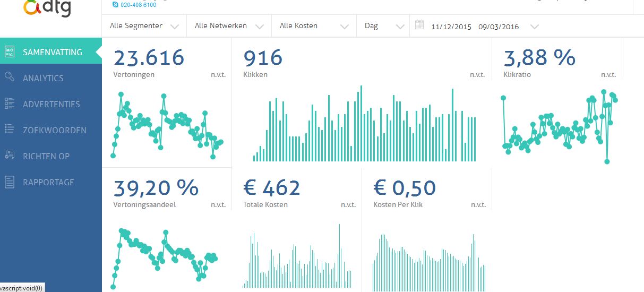The height and width of the screenshot is (292, 644).
Task: Go to the Rapportage section
Action: pyautogui.click(x=51, y=182)
